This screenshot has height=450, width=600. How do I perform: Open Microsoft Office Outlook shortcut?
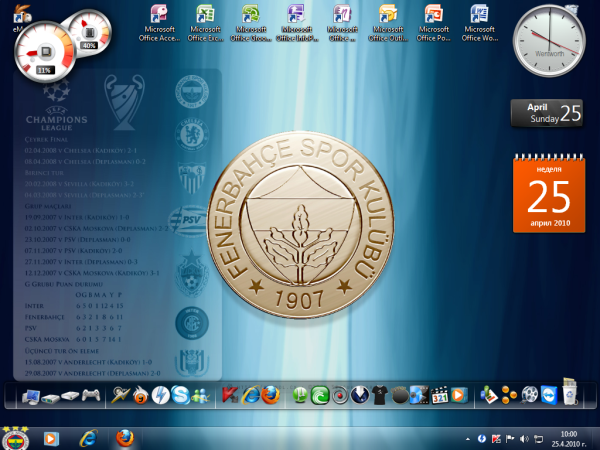388,23
